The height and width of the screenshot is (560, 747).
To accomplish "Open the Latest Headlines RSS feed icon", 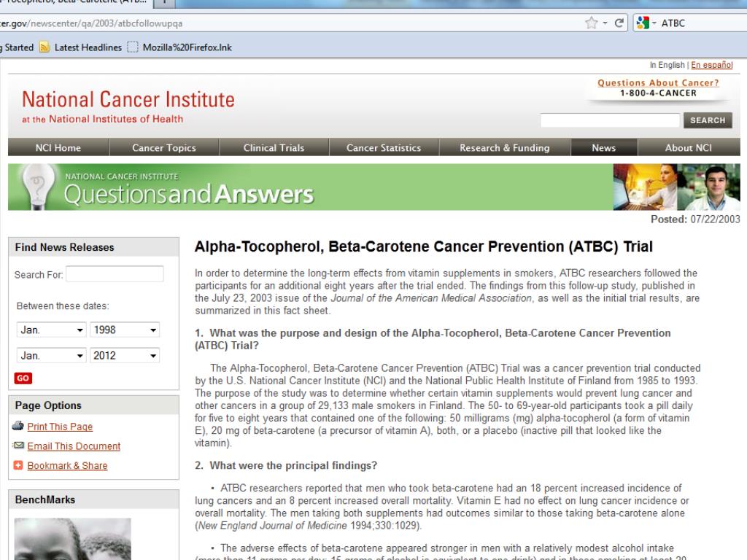I will [44, 47].
